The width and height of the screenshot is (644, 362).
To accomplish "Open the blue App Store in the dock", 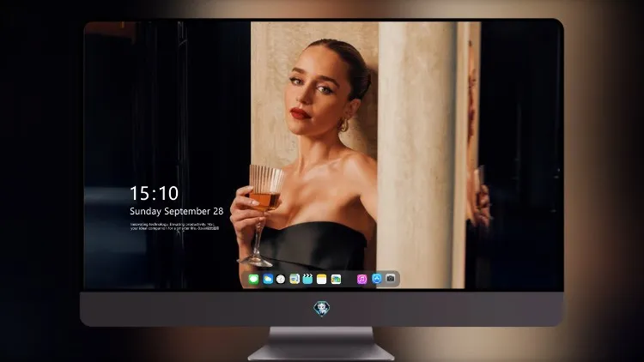I will coord(377,279).
